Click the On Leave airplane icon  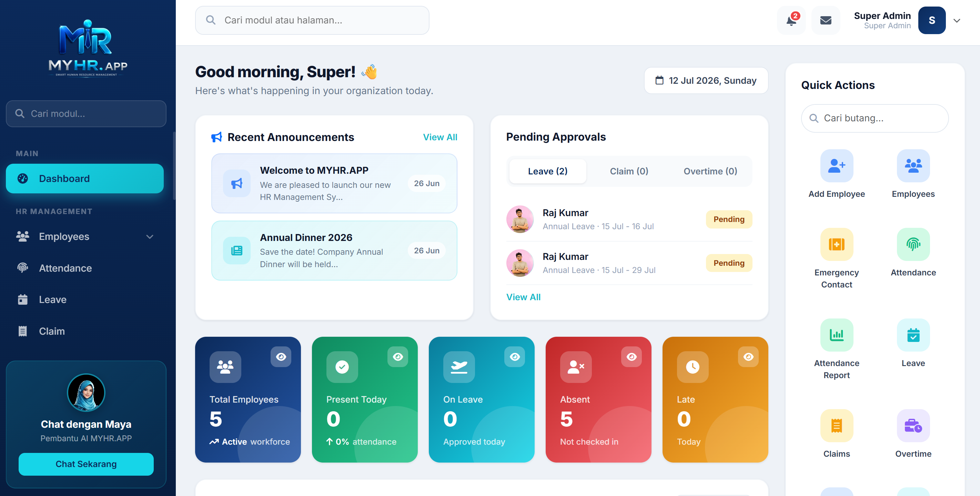(x=459, y=367)
